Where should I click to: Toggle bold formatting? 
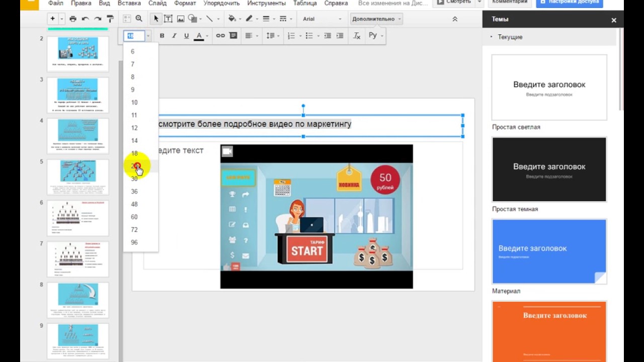pyautogui.click(x=162, y=36)
